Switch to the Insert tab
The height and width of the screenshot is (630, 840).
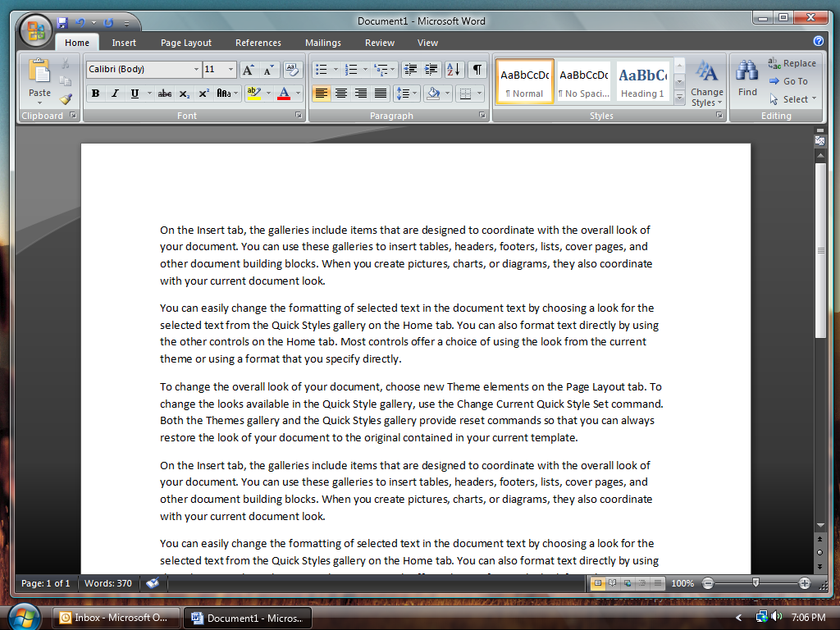(x=124, y=43)
